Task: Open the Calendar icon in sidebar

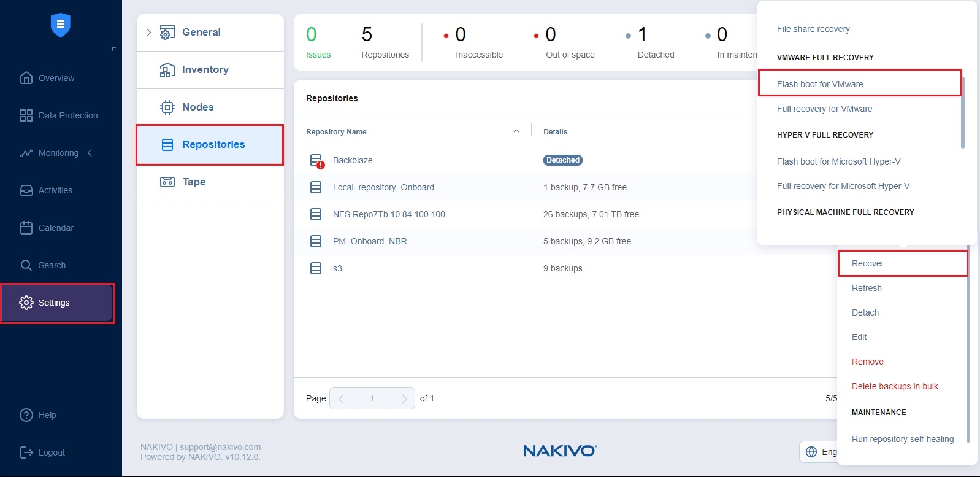Action: coord(26,228)
